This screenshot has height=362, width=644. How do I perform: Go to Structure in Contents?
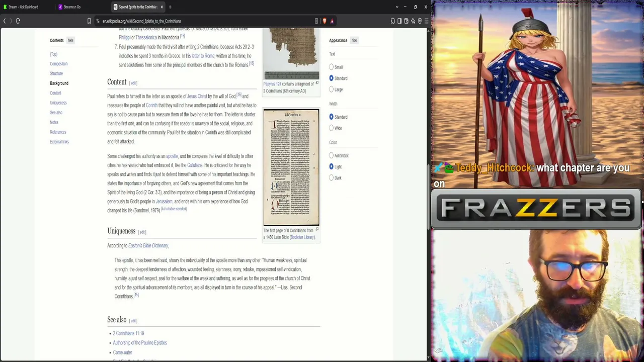tap(56, 73)
